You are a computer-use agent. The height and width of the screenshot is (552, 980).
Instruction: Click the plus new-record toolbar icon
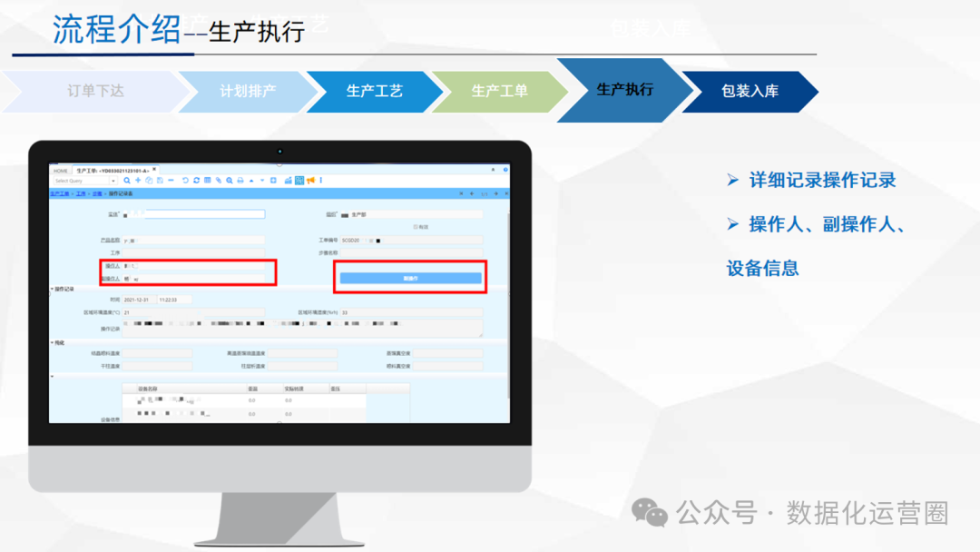click(138, 181)
